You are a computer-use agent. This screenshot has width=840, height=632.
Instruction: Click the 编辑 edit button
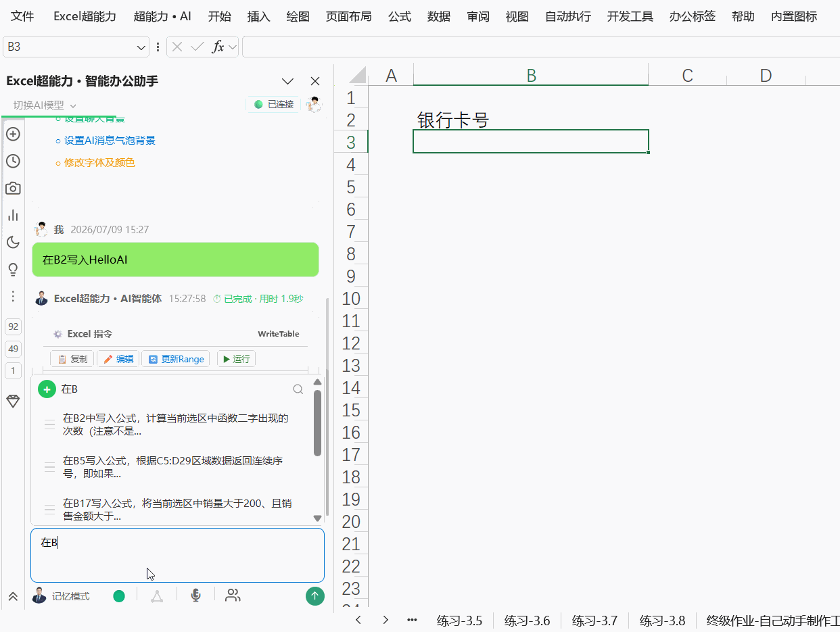point(118,359)
